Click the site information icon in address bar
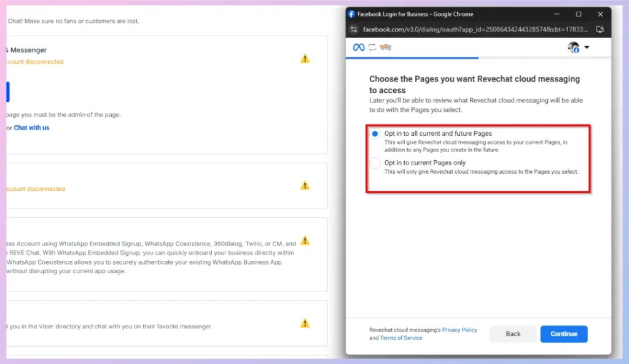The height and width of the screenshot is (364, 629). pyautogui.click(x=353, y=29)
